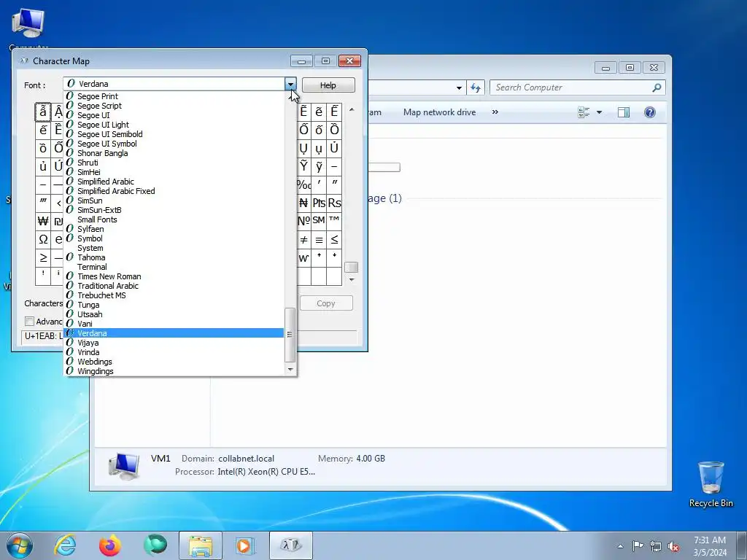
Task: Select SimSun-ExtB font entry
Action: coord(174,210)
